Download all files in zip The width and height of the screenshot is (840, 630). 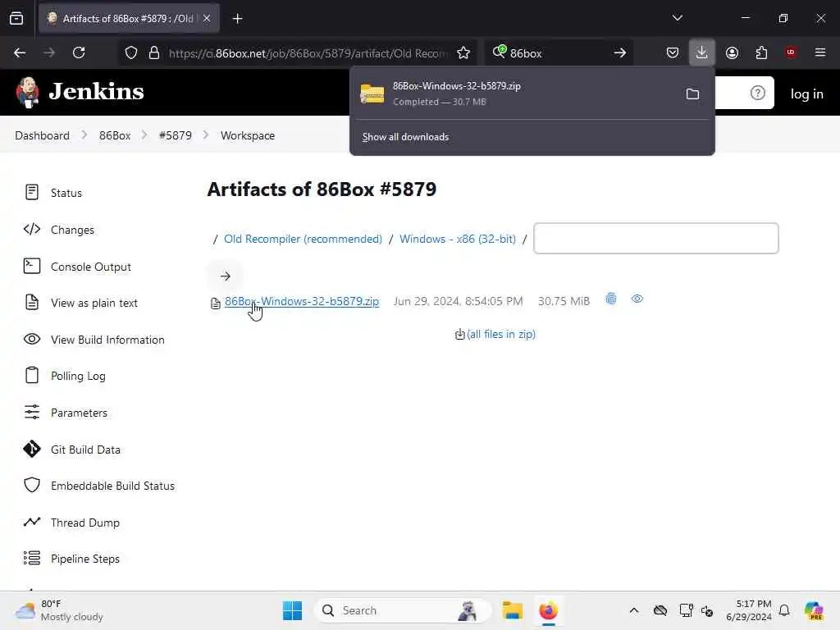501,335
